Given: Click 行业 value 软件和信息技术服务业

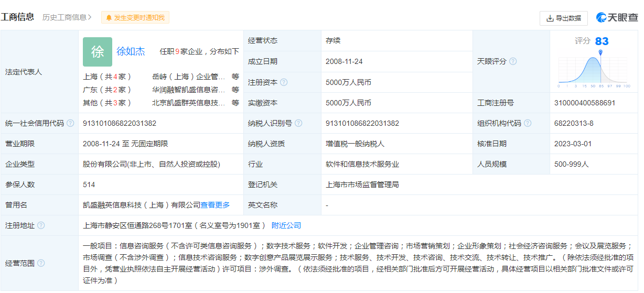Looking at the screenshot, I should point(362,164).
